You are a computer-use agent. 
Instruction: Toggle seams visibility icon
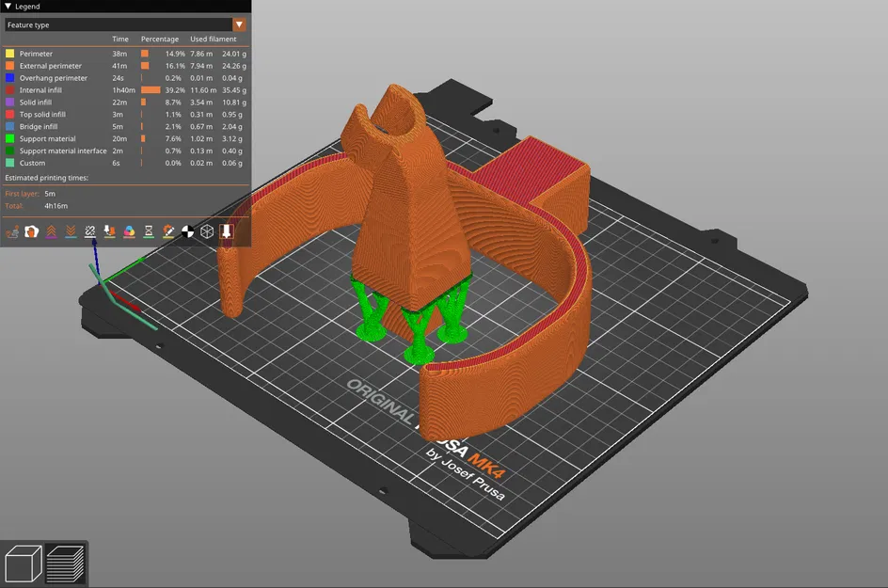pyautogui.click(x=90, y=231)
